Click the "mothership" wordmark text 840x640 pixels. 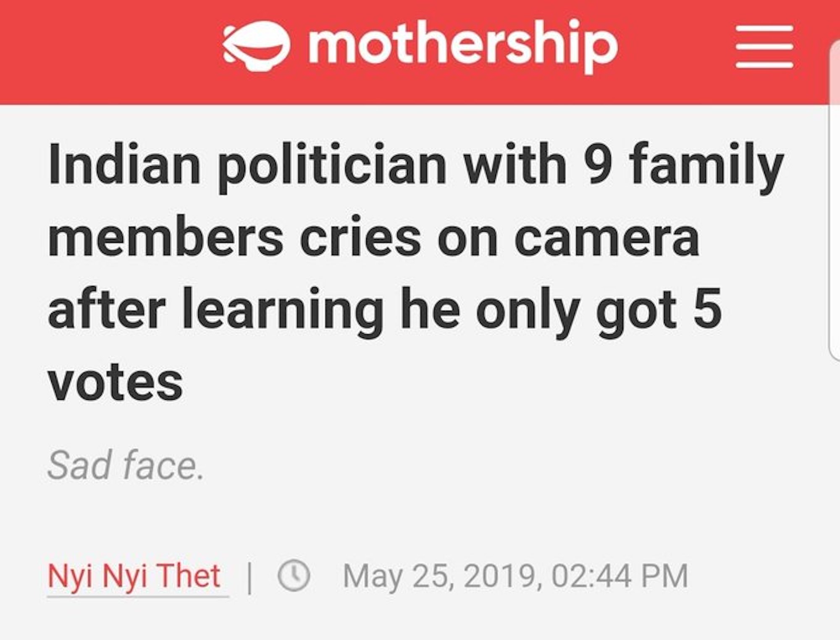(x=463, y=45)
